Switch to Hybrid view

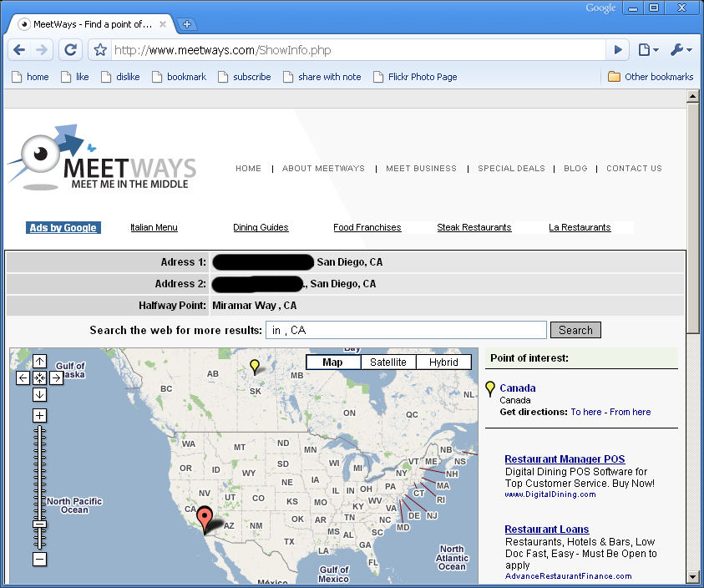click(443, 362)
